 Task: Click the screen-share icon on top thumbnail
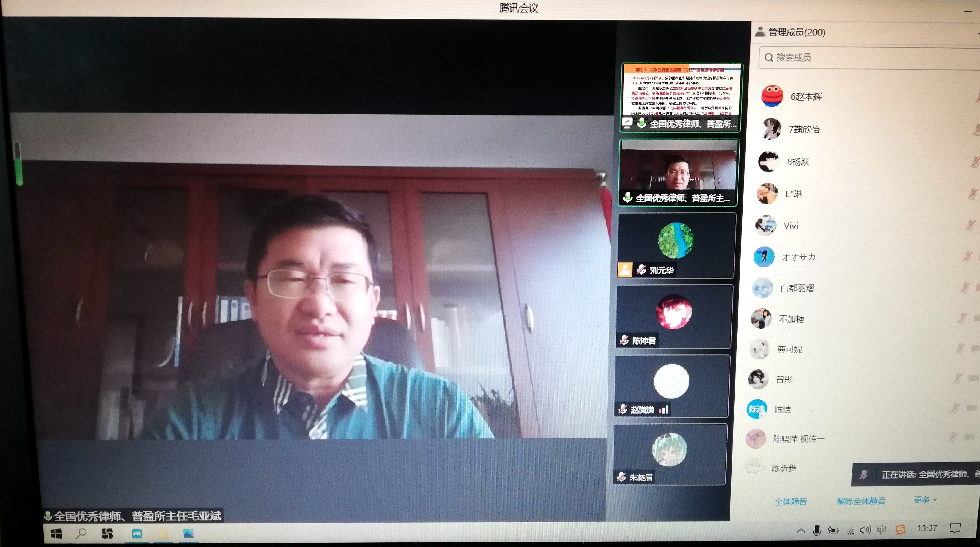(627, 123)
